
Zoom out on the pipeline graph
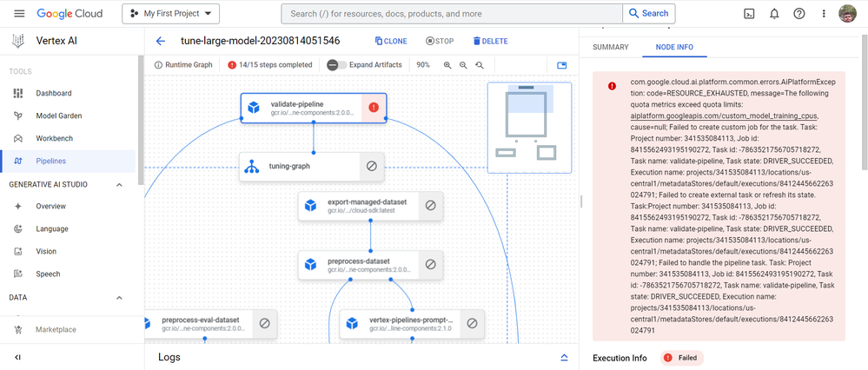pos(463,65)
